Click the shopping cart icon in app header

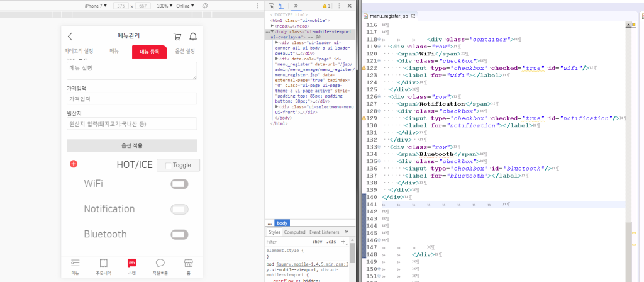point(177,37)
